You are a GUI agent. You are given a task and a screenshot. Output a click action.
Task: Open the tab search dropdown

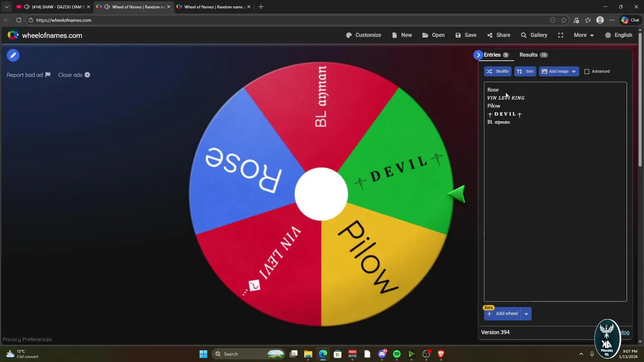tap(7, 7)
